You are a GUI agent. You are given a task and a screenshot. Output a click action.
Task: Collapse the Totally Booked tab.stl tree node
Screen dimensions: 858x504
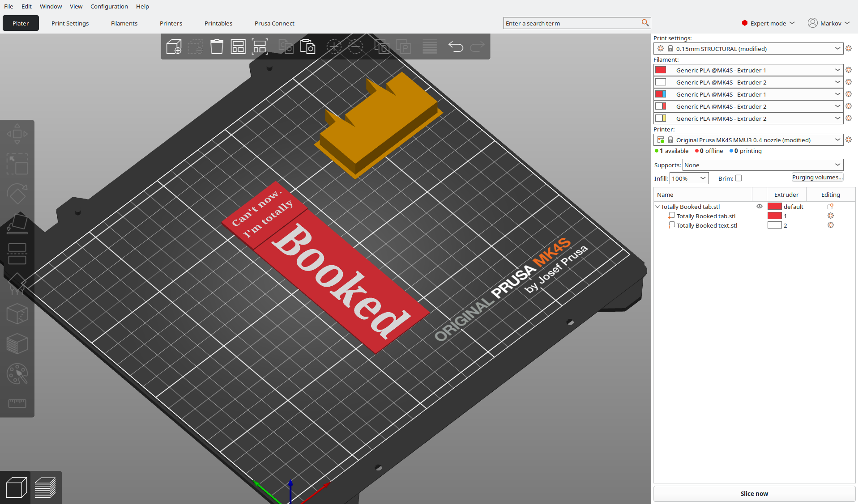[x=657, y=207]
